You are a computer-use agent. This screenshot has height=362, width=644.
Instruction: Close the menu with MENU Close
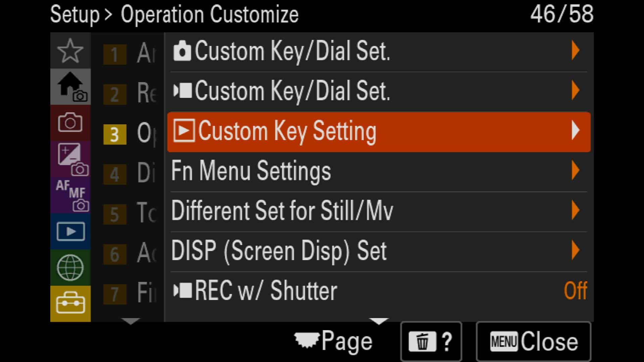pyautogui.click(x=533, y=342)
